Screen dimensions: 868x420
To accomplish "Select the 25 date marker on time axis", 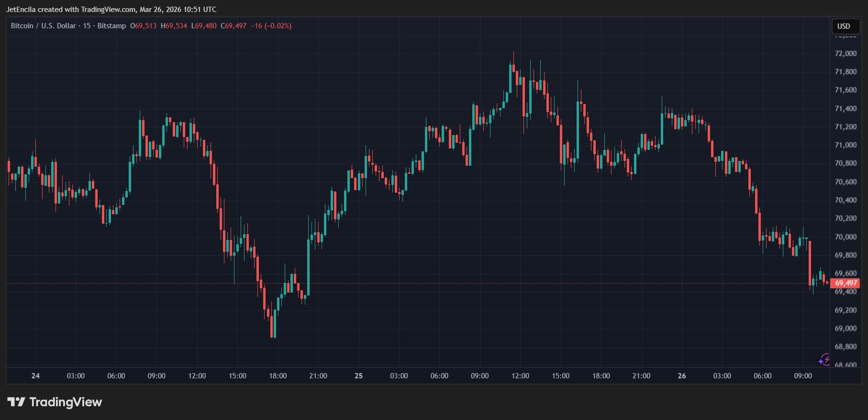I will click(358, 376).
